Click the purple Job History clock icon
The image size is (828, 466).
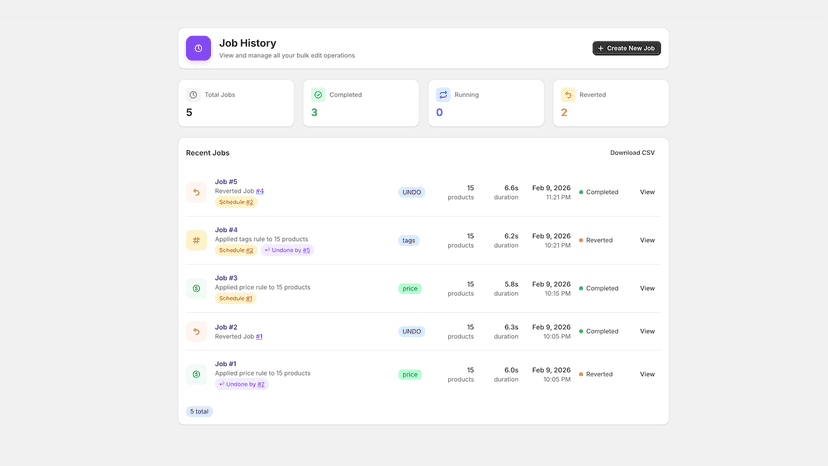coord(198,48)
